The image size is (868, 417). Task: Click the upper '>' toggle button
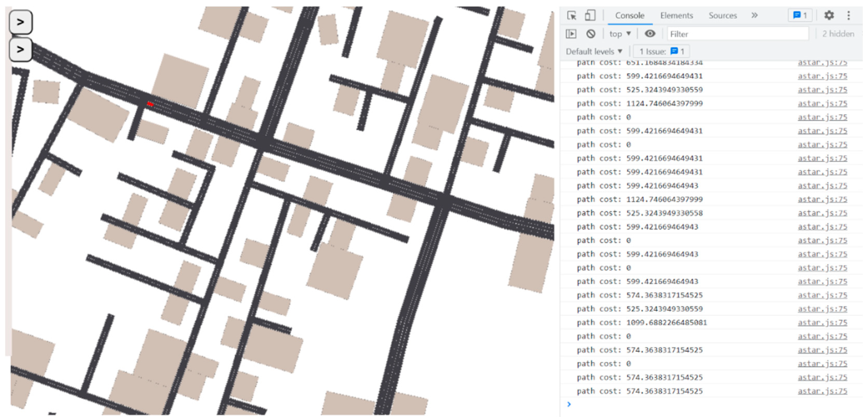[x=21, y=22]
